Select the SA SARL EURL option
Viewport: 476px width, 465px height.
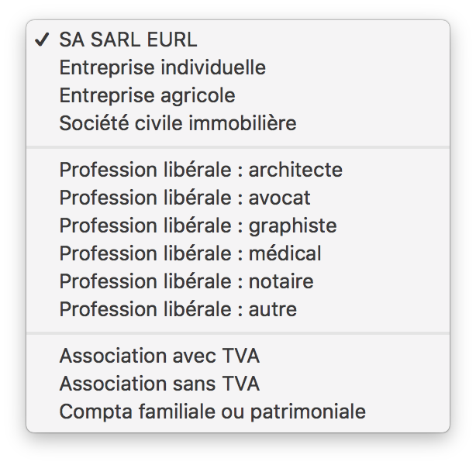click(x=238, y=40)
